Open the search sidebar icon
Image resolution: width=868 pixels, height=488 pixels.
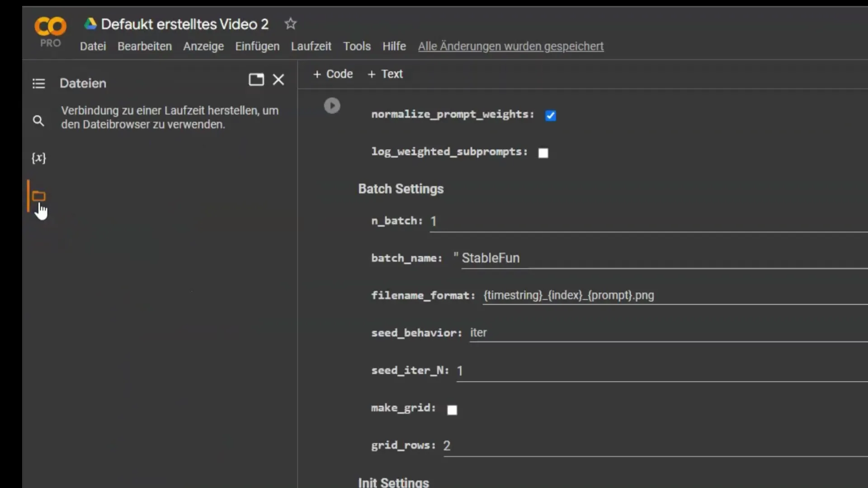pos(39,121)
